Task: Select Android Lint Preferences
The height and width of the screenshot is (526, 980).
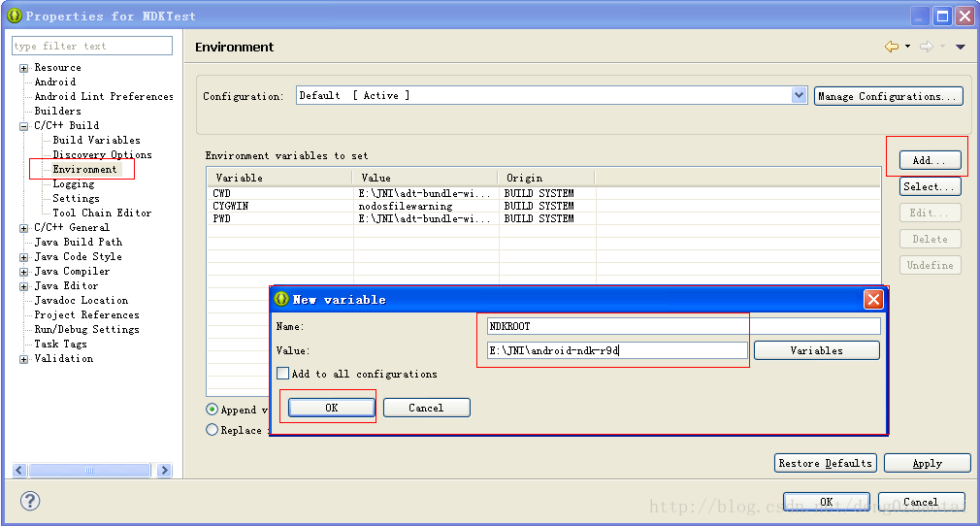Action: 104,96
